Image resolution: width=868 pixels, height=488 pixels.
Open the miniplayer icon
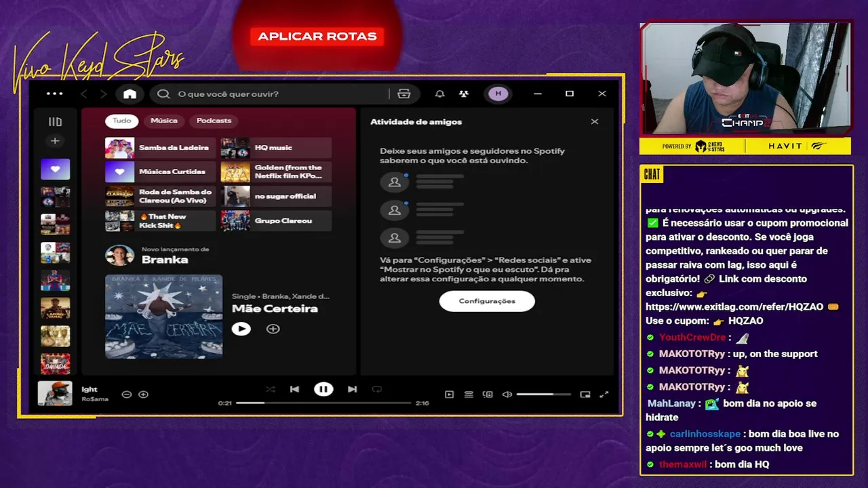tap(585, 394)
